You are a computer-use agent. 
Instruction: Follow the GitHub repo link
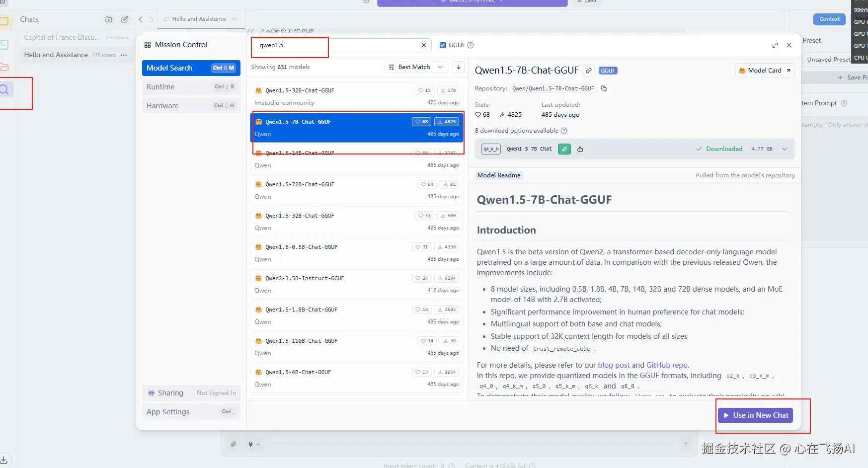[667, 365]
